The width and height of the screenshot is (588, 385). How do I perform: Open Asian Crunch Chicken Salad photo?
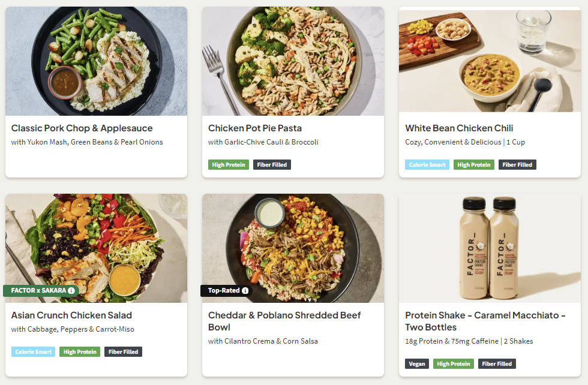point(96,240)
